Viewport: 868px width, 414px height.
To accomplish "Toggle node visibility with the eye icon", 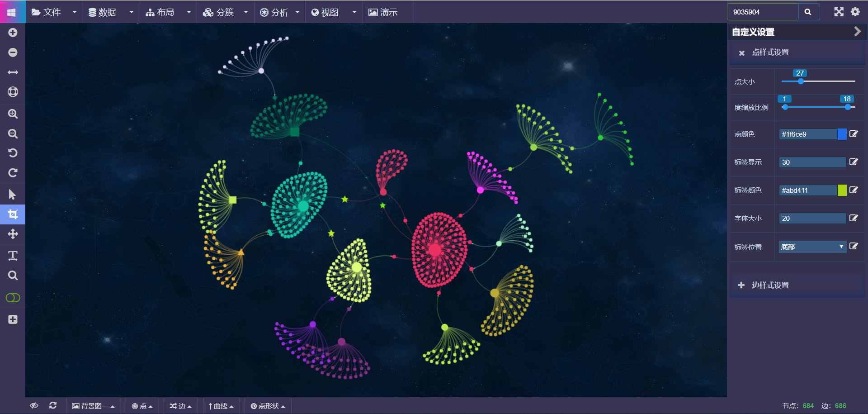I will click(34, 406).
